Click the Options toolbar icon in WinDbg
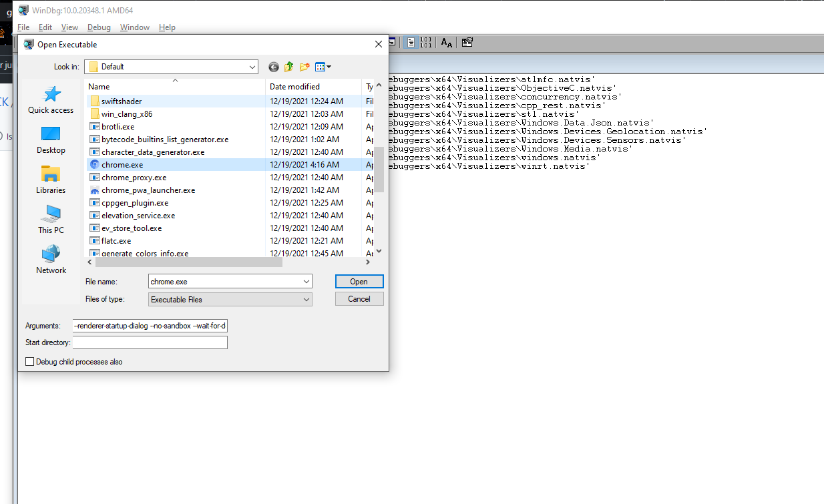The height and width of the screenshot is (504, 824). [x=467, y=42]
